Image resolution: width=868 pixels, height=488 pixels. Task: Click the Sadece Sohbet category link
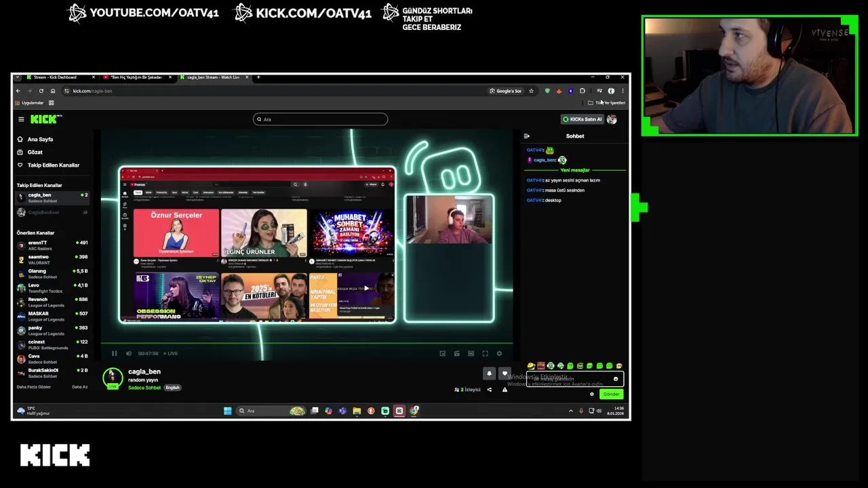click(x=144, y=388)
